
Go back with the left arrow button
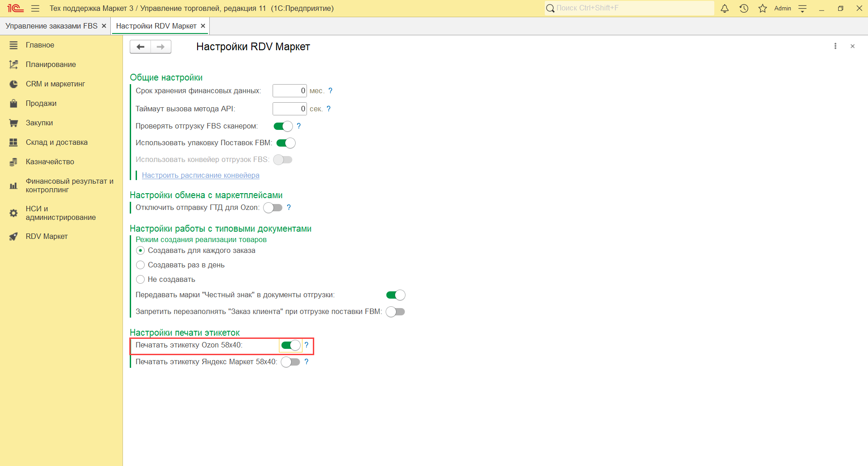[x=140, y=47]
